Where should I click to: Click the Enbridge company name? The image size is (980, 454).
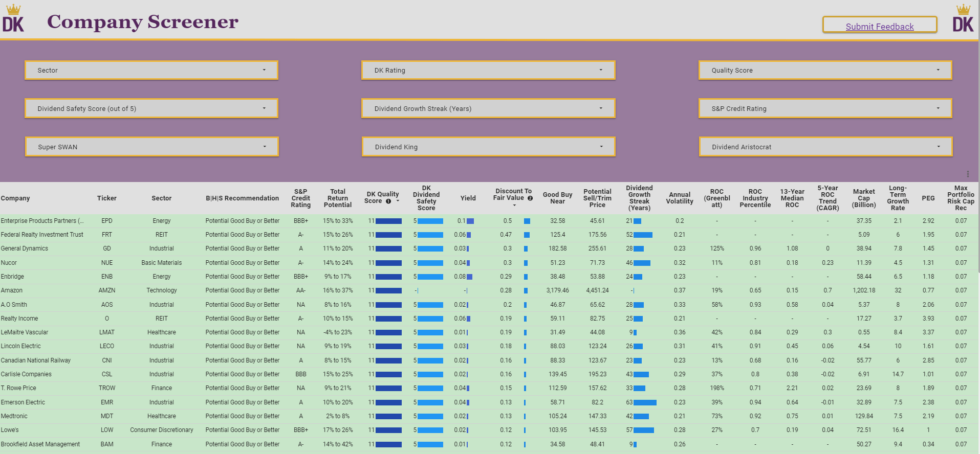(12, 277)
